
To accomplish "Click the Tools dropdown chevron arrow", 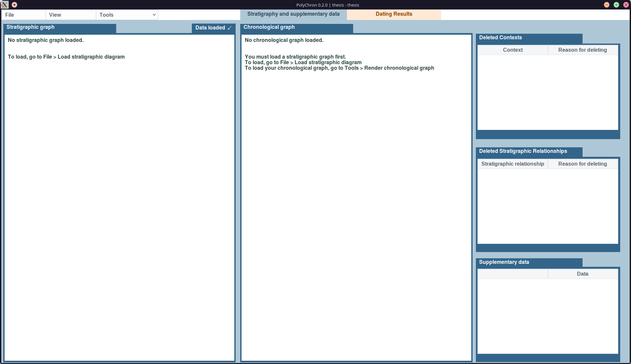I will tap(154, 15).
